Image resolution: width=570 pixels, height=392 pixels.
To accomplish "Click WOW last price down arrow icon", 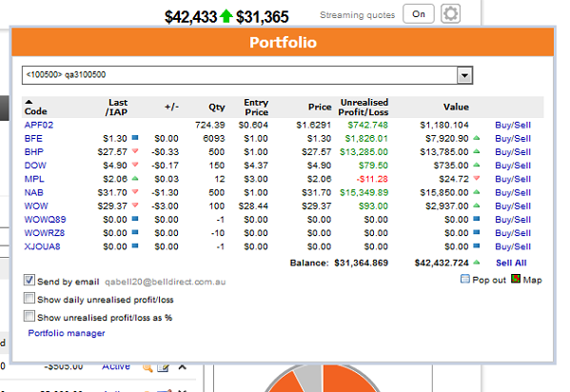I will tap(135, 206).
